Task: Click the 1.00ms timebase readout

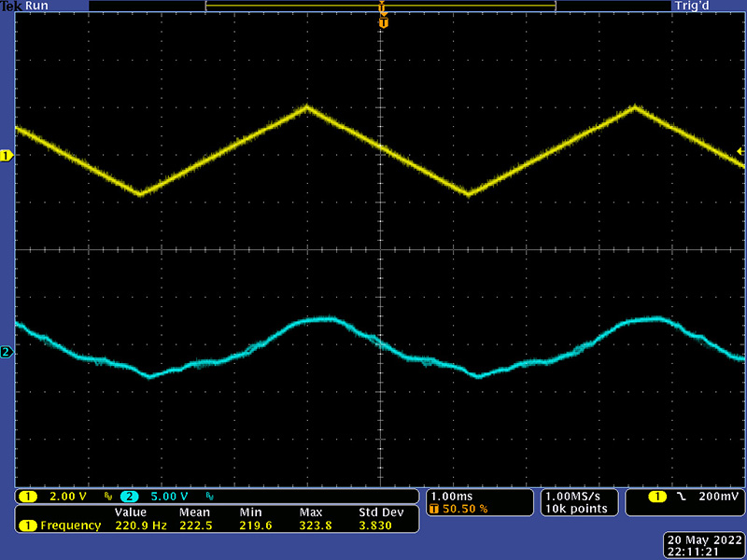Action: [x=453, y=496]
